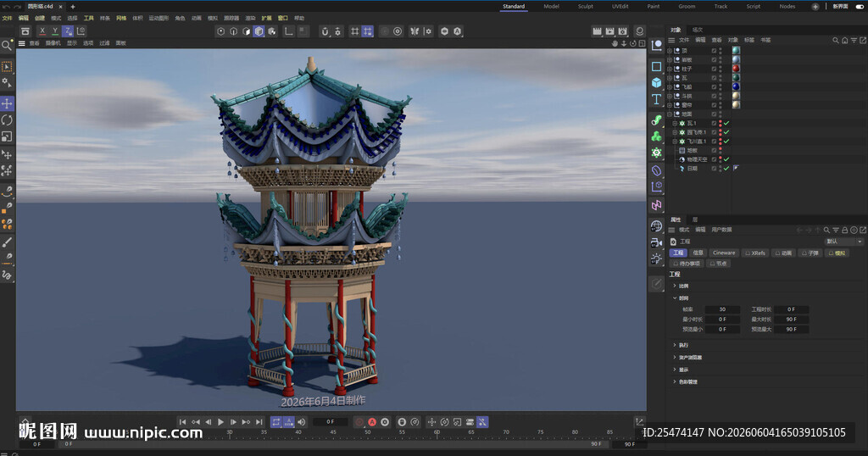Click the 节点 button in attributes
868x456 pixels.
point(718,264)
